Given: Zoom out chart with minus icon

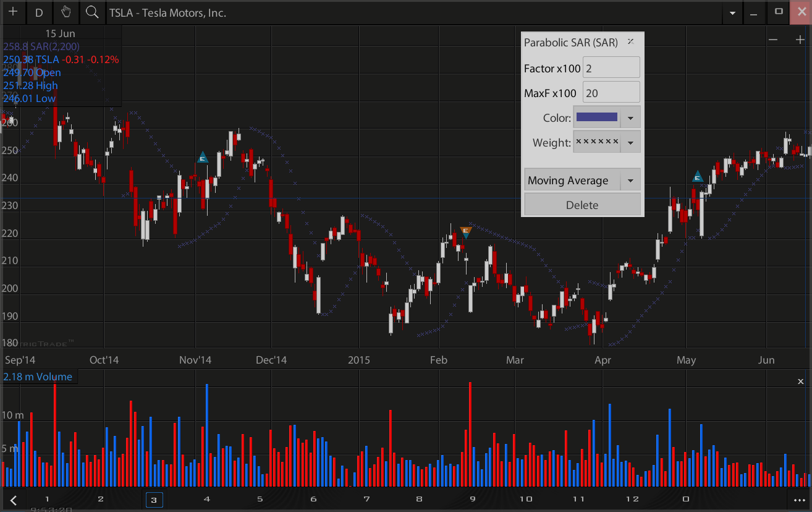Looking at the screenshot, I should pos(773,40).
